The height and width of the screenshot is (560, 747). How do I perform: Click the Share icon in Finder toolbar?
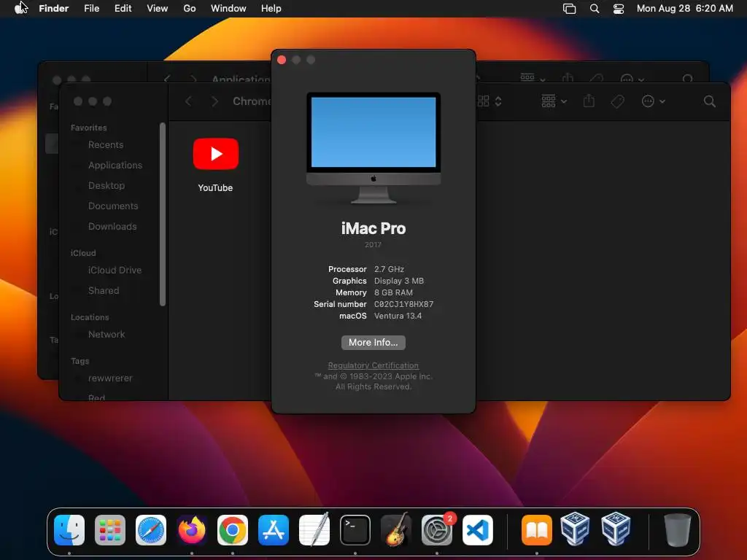point(589,101)
